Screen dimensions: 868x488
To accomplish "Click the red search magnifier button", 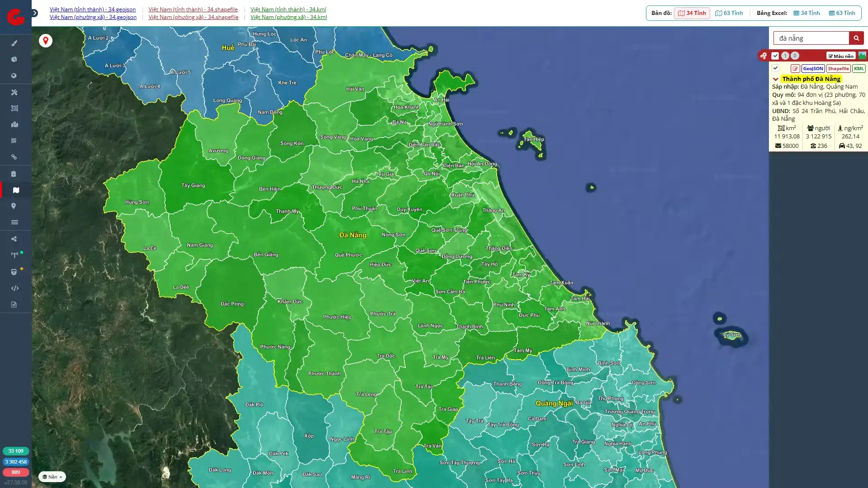I will (x=856, y=38).
